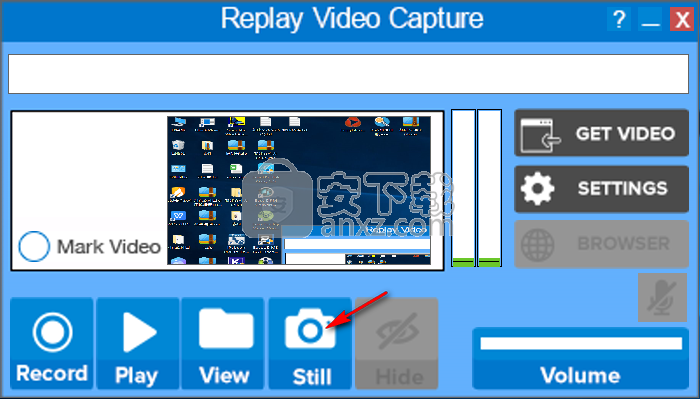Click the Hide crossed-eye icon

coord(398,332)
